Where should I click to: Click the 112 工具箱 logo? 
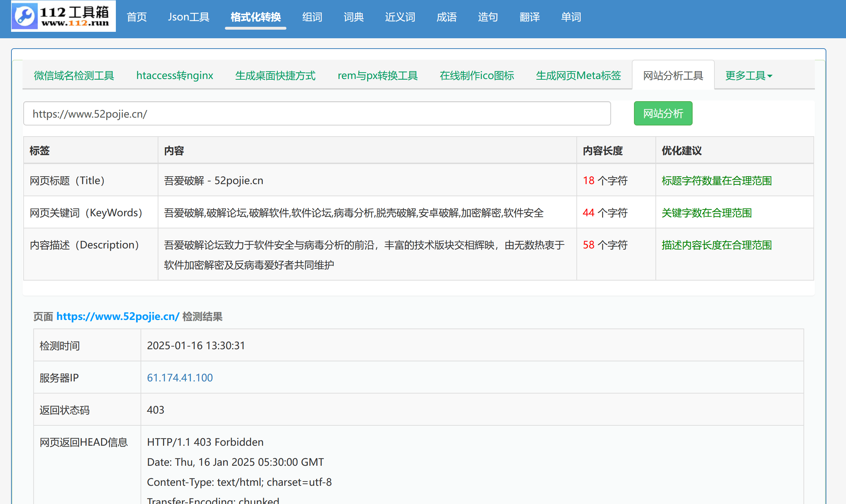[63, 16]
